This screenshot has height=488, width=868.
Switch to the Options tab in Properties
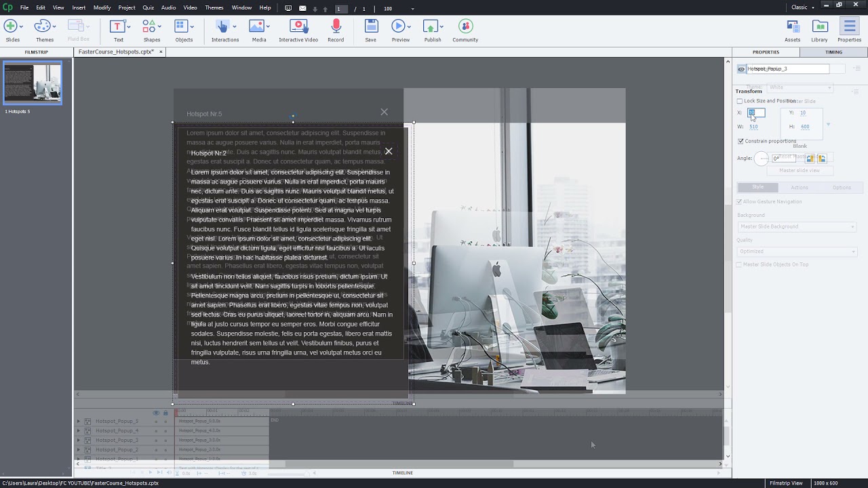[842, 188]
